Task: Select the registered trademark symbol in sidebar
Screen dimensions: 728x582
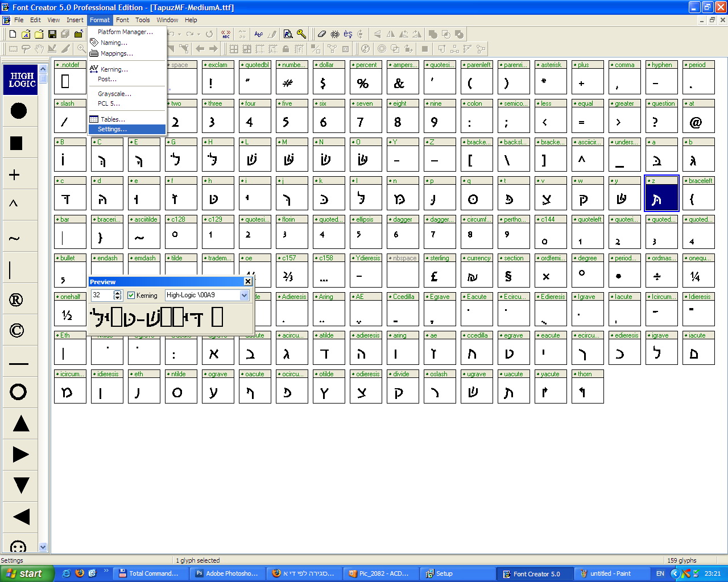Action: point(16,300)
